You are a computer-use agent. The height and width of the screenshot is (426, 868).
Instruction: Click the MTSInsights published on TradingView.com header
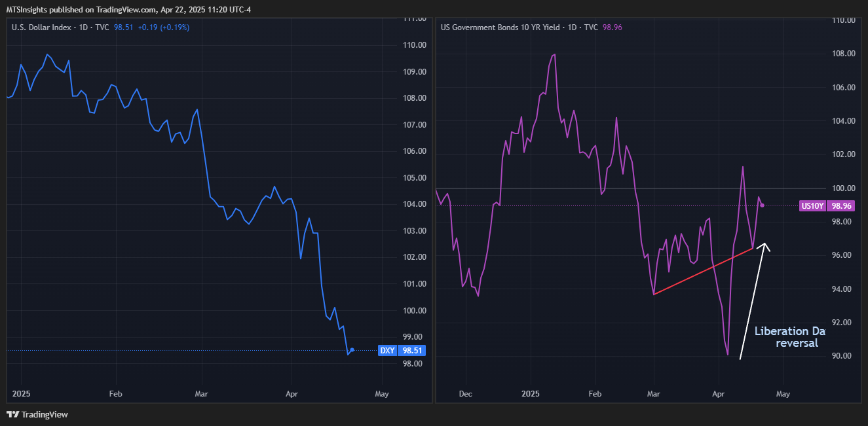coord(128,10)
